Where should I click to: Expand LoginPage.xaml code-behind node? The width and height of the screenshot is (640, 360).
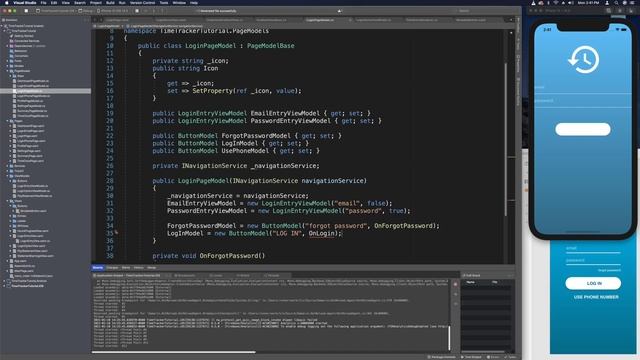pyautogui.click(x=10, y=136)
